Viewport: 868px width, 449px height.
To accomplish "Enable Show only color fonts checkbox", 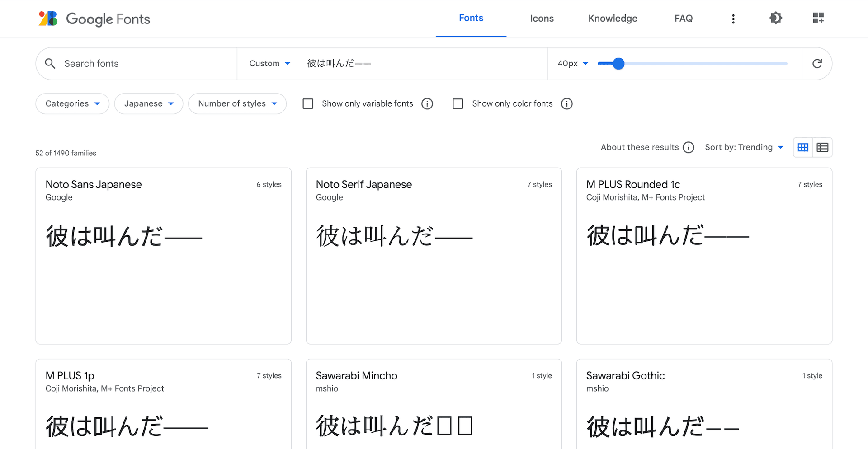I will pos(458,104).
